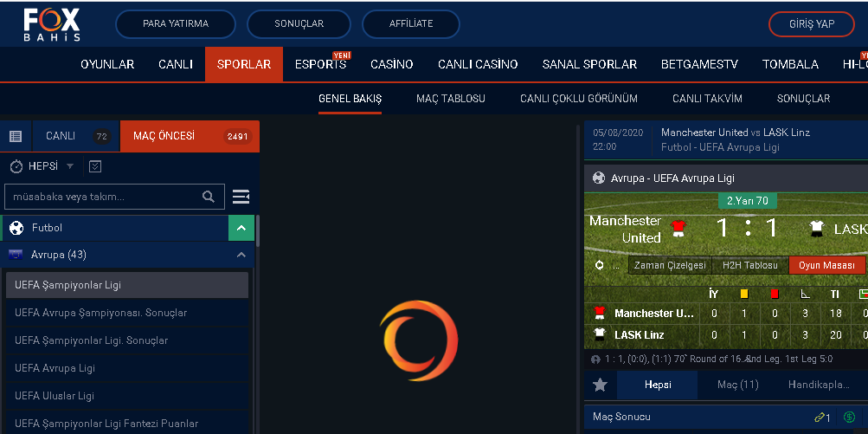Select the Maç (11) markets tab
868x434 pixels.
(x=738, y=385)
